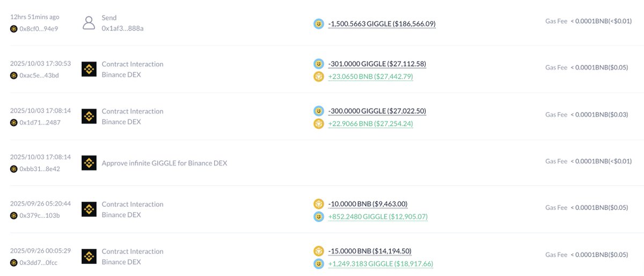Screen dimensions: 644x276
Task: Click the -301.0000 GIGGLE amount
Action: coord(377,64)
